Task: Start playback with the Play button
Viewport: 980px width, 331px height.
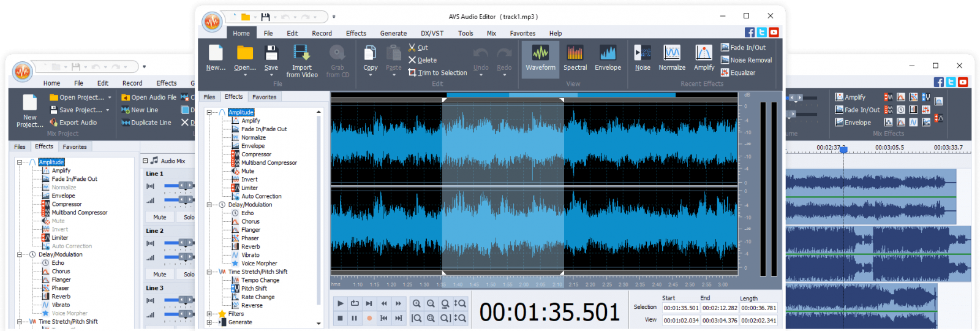Action: [341, 303]
